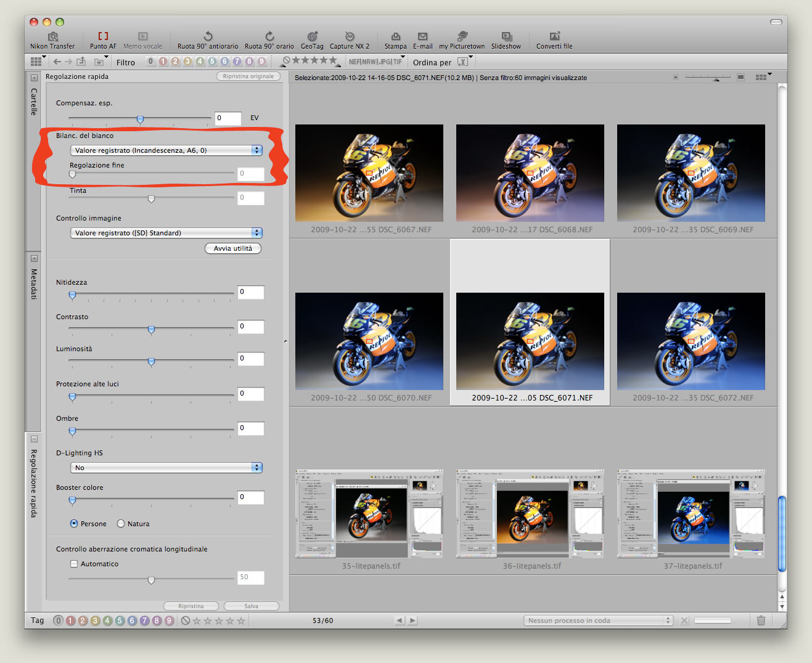
Task: Launch Nikon Transfer from the toolbar
Action: (52, 41)
